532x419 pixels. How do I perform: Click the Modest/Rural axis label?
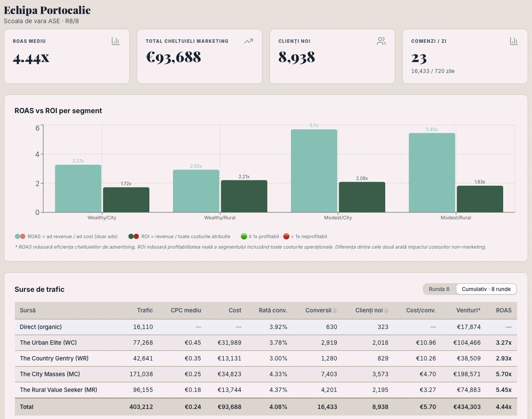(x=456, y=218)
